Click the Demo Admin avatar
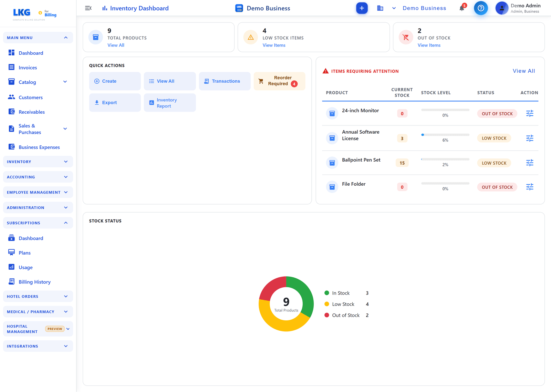 (x=502, y=8)
